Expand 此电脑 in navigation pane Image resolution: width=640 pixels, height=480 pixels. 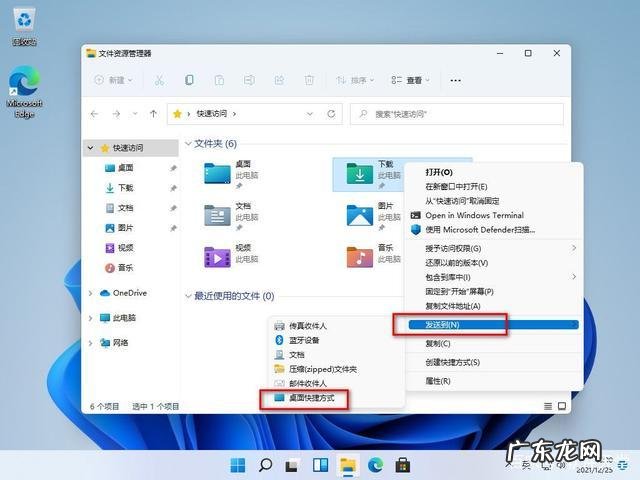91,318
